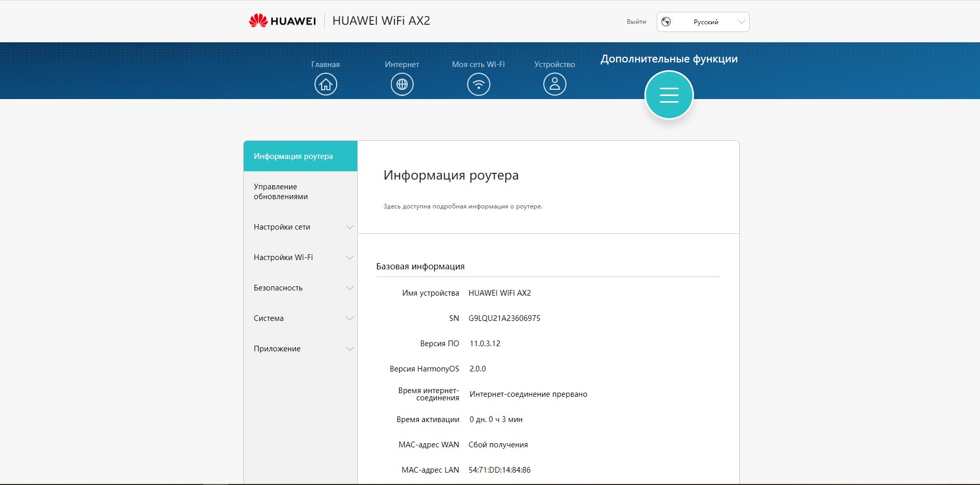Click the description text about router details
980x485 pixels.
pyautogui.click(x=463, y=206)
